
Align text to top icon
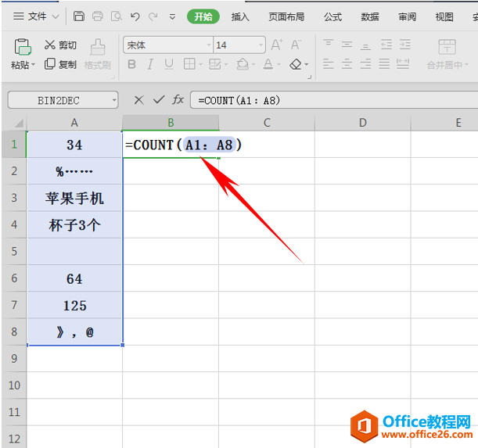pos(329,45)
